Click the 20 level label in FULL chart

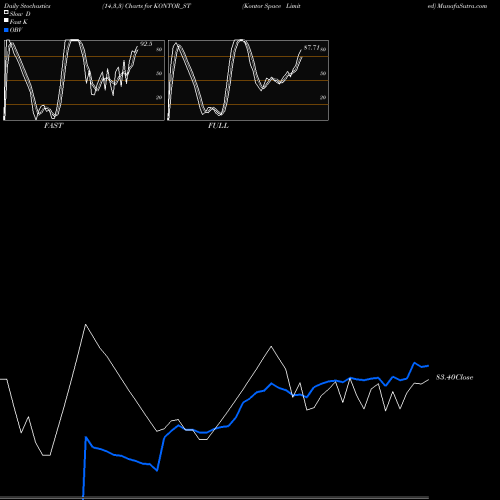pos(323,97)
